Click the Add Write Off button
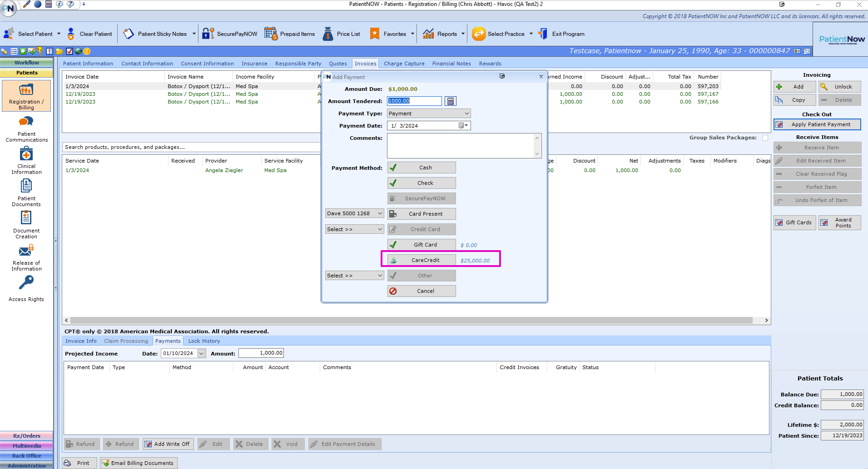Screen dimensions: 868x469 click(x=168, y=444)
